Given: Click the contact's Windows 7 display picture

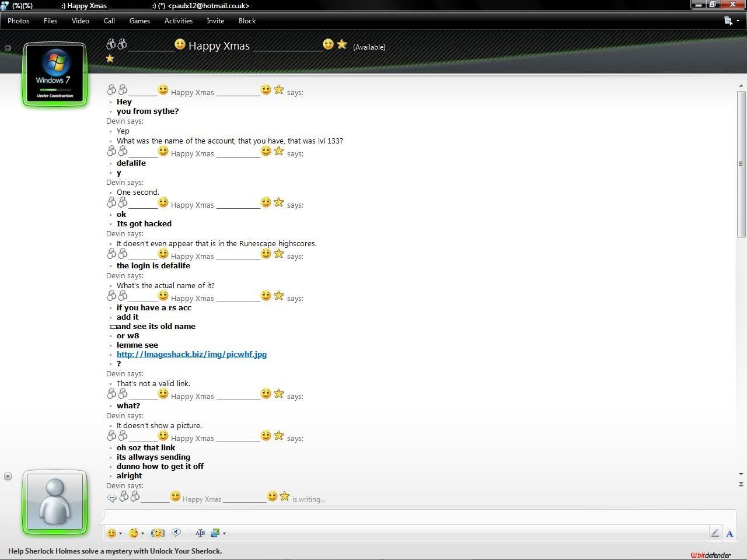Looking at the screenshot, I should 55,75.
